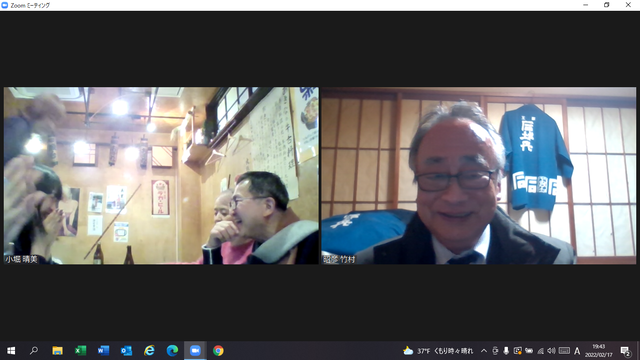Open Outlook from the taskbar
Image resolution: width=640 pixels, height=360 pixels.
tap(127, 351)
